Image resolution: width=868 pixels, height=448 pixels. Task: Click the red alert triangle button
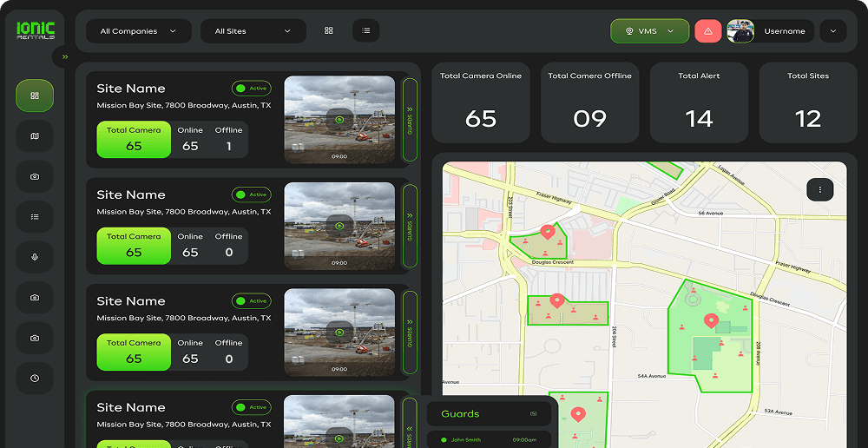click(x=708, y=31)
